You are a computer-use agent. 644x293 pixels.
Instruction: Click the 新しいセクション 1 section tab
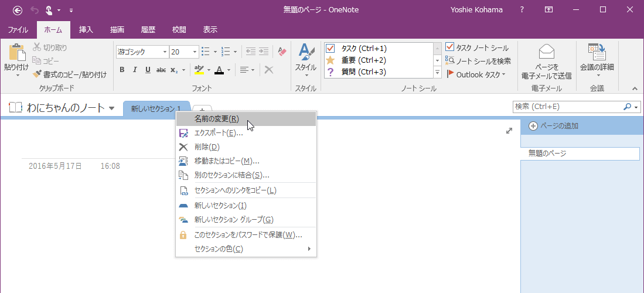pos(156,108)
